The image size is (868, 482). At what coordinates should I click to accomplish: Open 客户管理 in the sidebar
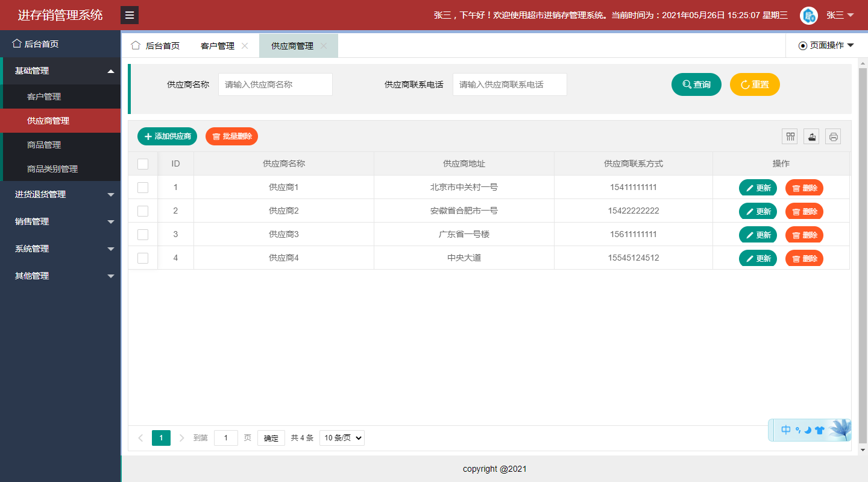pyautogui.click(x=61, y=97)
